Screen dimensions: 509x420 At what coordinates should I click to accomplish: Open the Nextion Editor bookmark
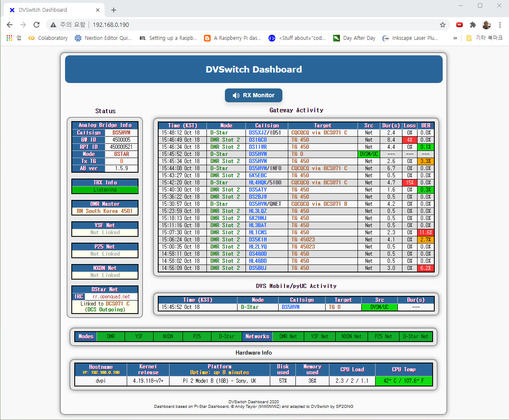(x=103, y=38)
